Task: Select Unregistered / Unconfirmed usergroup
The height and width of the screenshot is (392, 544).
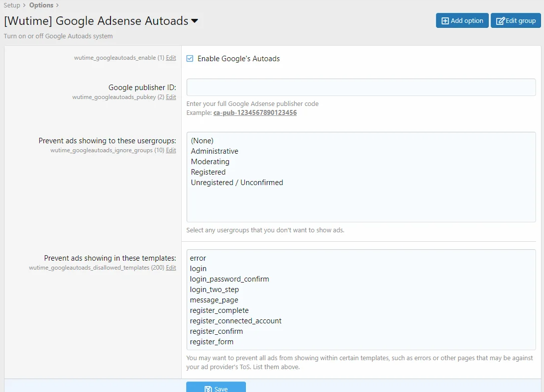Action: [x=237, y=182]
